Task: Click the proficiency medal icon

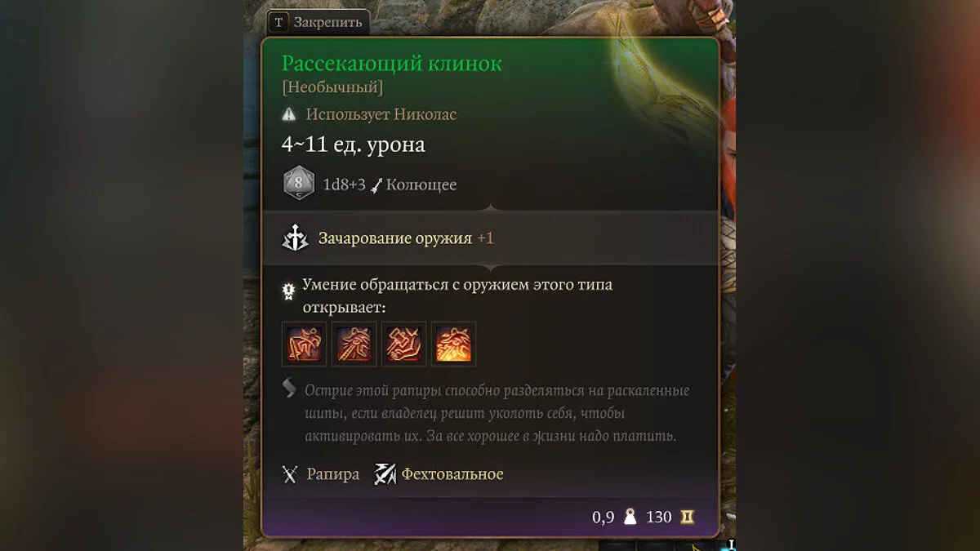Action: click(288, 291)
